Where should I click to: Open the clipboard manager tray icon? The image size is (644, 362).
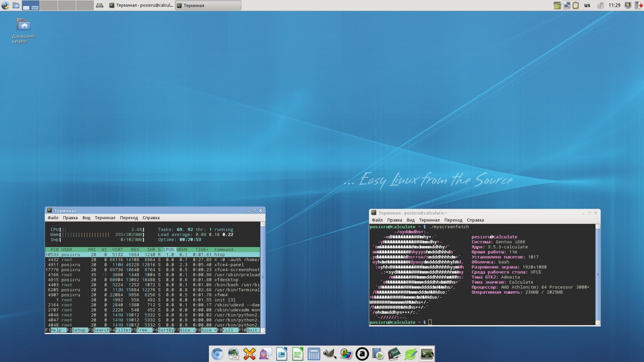[x=576, y=6]
